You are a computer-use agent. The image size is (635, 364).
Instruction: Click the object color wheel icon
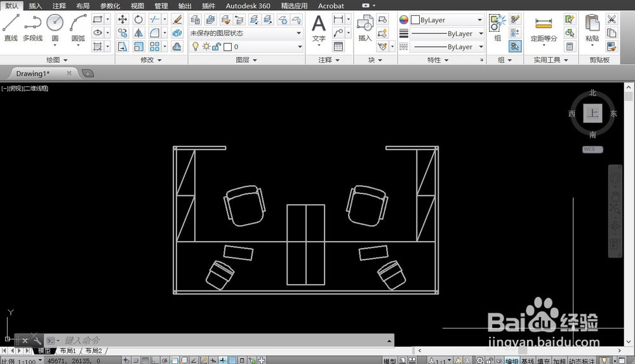click(404, 20)
